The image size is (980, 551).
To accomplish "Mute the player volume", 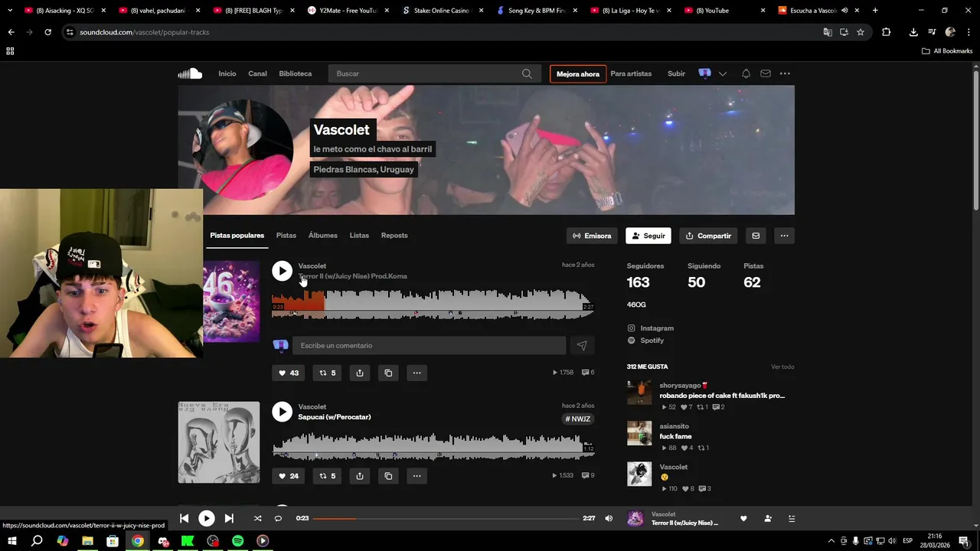I will (609, 518).
